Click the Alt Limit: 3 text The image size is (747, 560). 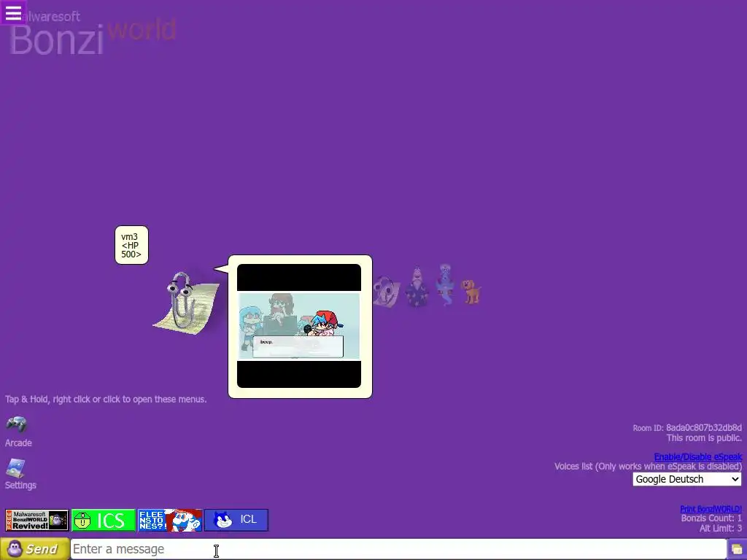pos(720,528)
